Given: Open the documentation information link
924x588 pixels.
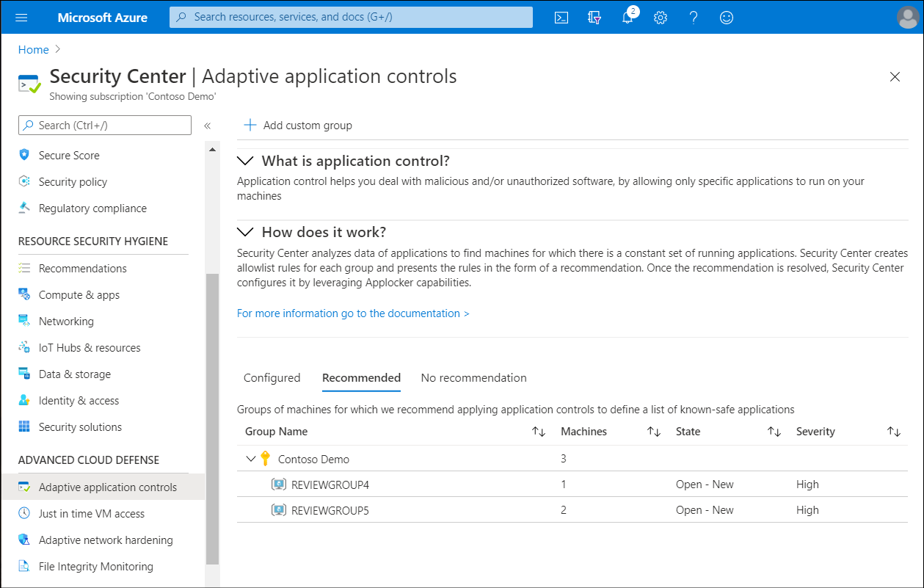Looking at the screenshot, I should 353,313.
